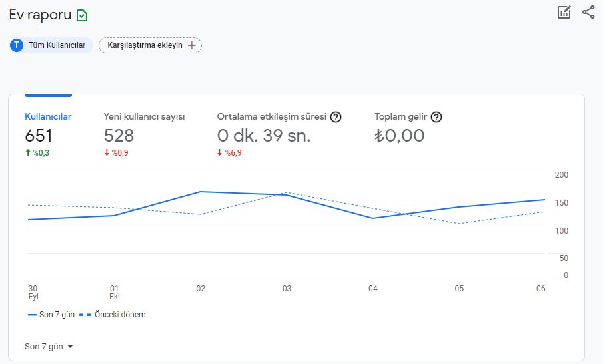The image size is (603, 364).
Task: Click the Tüm Kullanıcılar segment chip
Action: [x=51, y=45]
